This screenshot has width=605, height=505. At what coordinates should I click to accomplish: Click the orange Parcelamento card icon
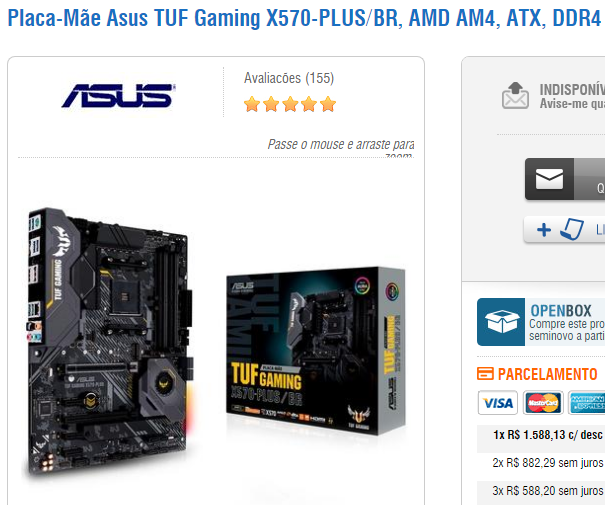point(485,373)
